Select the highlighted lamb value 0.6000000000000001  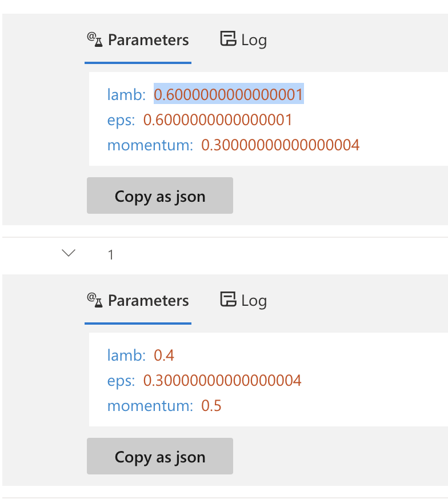[x=229, y=94]
